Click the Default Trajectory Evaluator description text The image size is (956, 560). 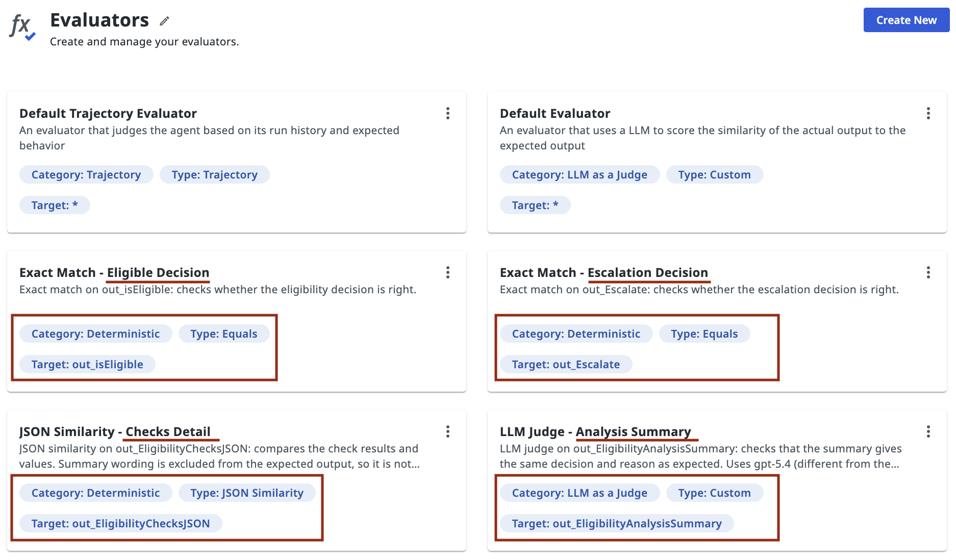[209, 138]
